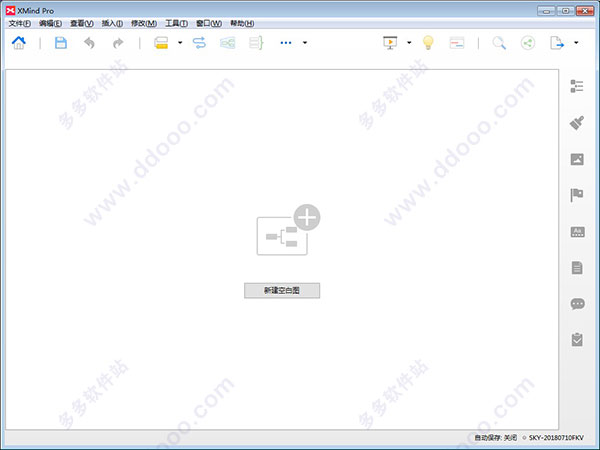Click the export document icon
The width and height of the screenshot is (600, 450).
[557, 43]
